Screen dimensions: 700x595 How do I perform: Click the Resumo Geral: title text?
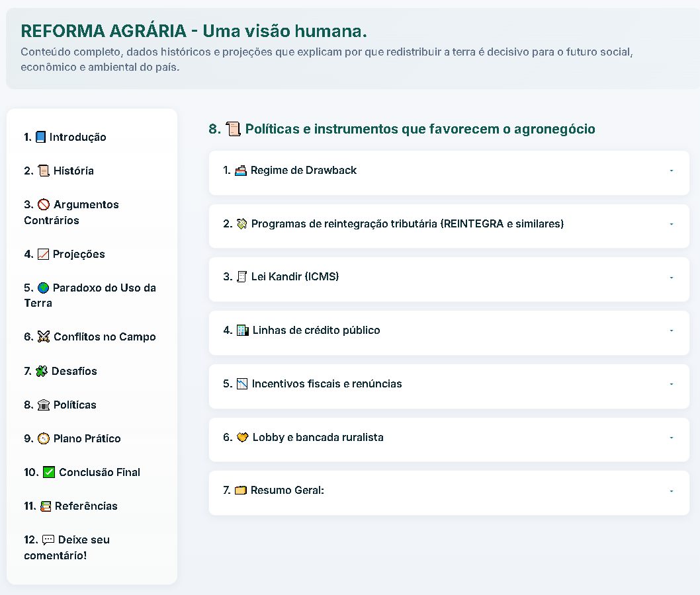(x=288, y=491)
